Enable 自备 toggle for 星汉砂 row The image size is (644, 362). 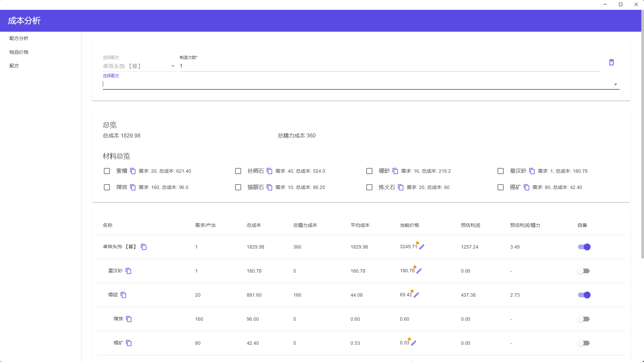click(583, 271)
